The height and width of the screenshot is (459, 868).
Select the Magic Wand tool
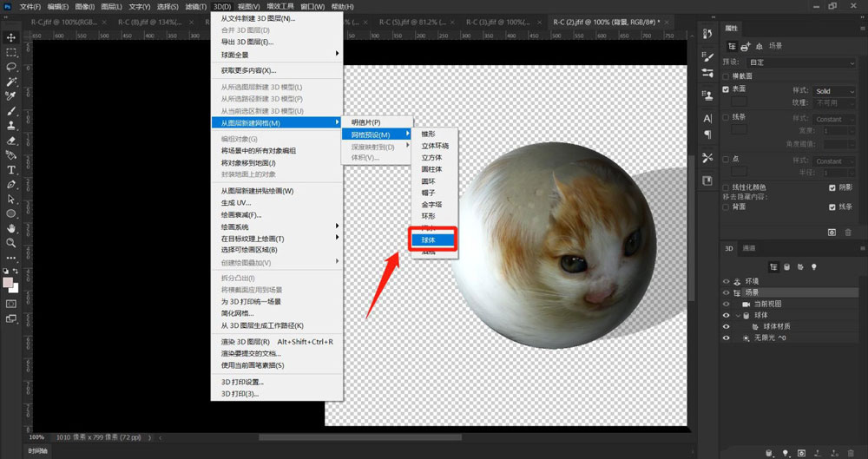(10, 82)
